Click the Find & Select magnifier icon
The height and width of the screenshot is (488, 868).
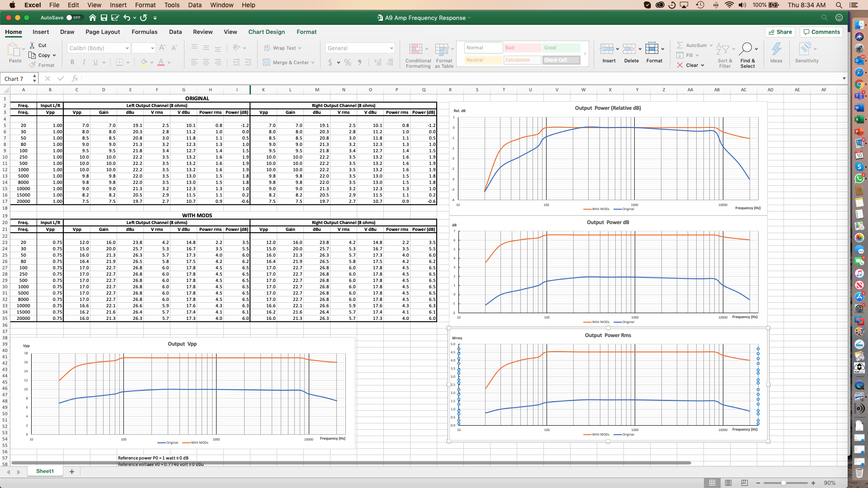pos(746,48)
